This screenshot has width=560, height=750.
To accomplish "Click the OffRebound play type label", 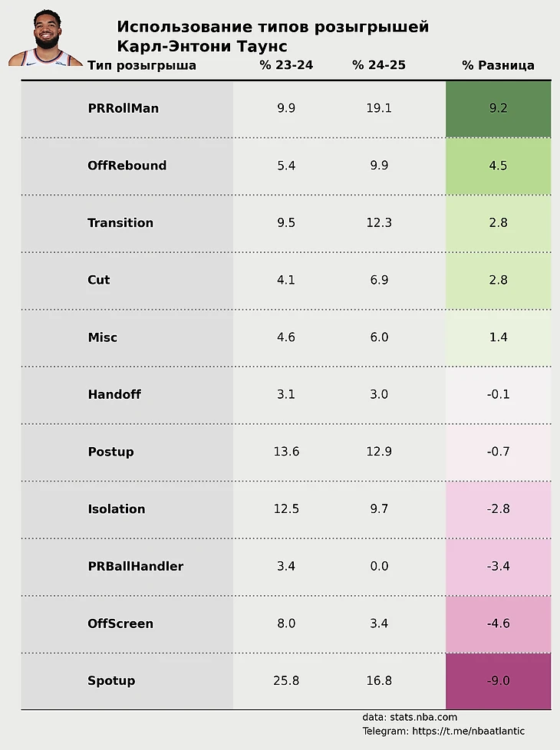I will pyautogui.click(x=127, y=166).
